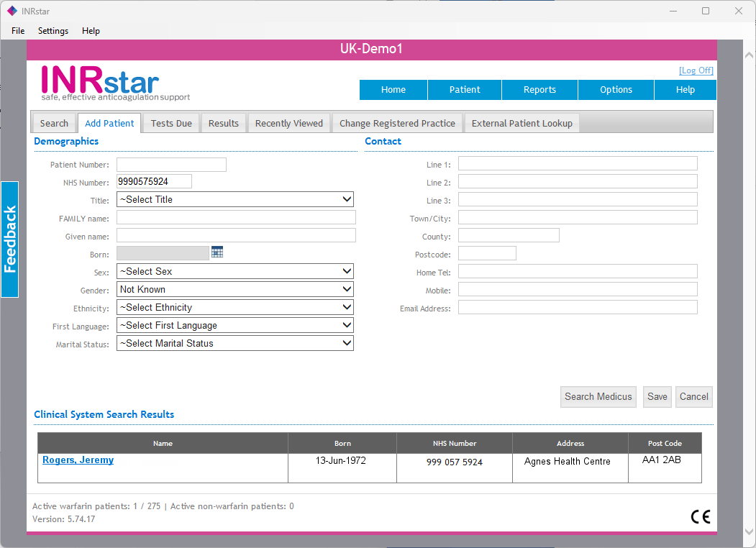Click the NHS Number field
Viewport: 756px width, 548px height.
[154, 181]
